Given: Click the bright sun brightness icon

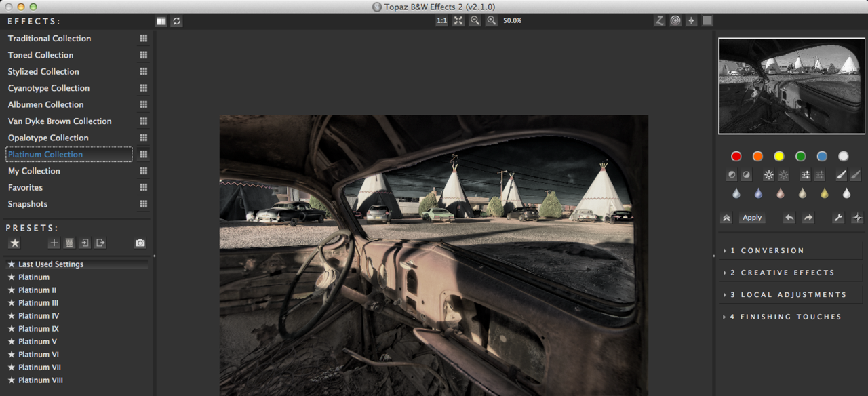Looking at the screenshot, I should (x=768, y=175).
